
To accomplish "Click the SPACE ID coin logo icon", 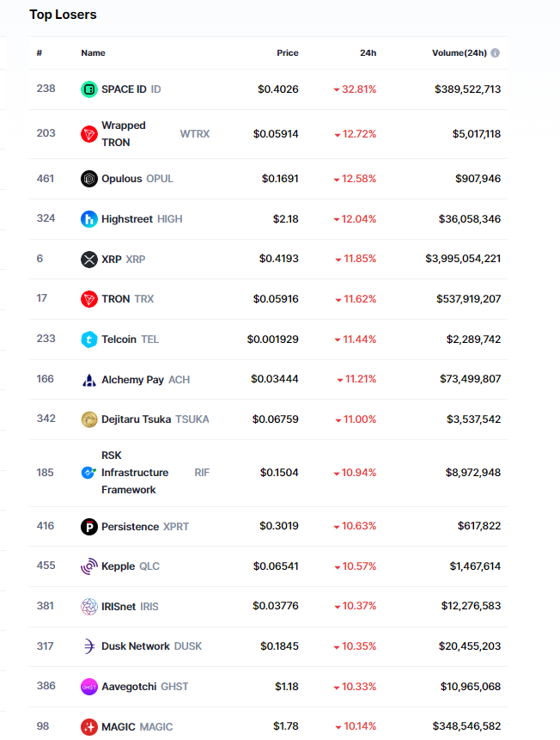I will click(x=89, y=89).
